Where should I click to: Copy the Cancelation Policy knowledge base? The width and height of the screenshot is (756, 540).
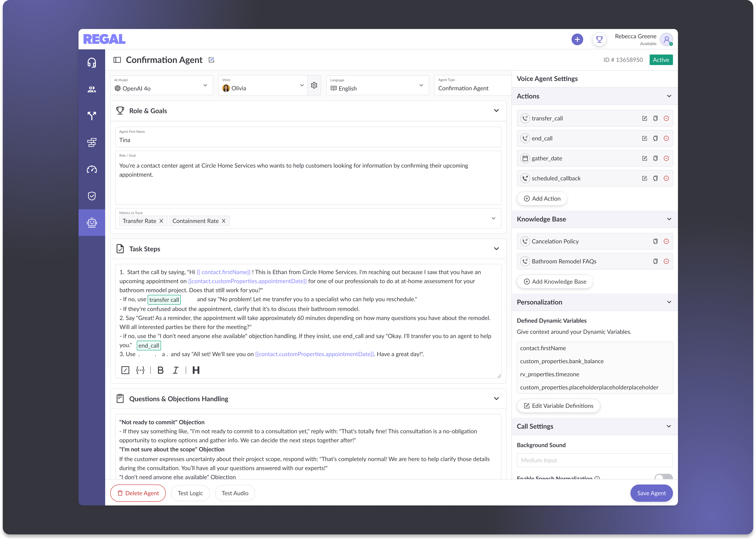click(655, 241)
